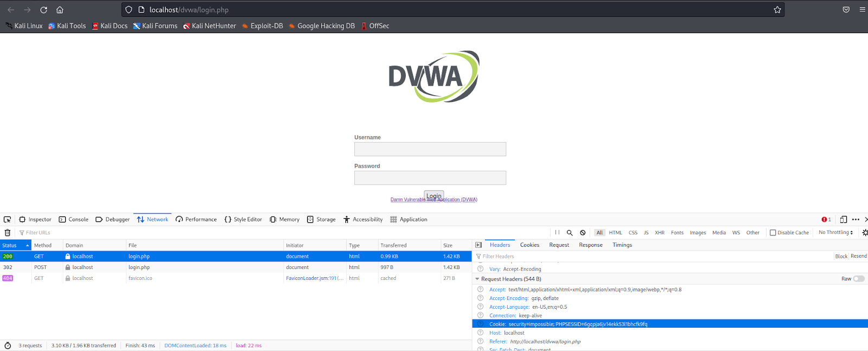The width and height of the screenshot is (868, 351).
Task: Select the 302 POST login.php request
Action: pyautogui.click(x=236, y=267)
